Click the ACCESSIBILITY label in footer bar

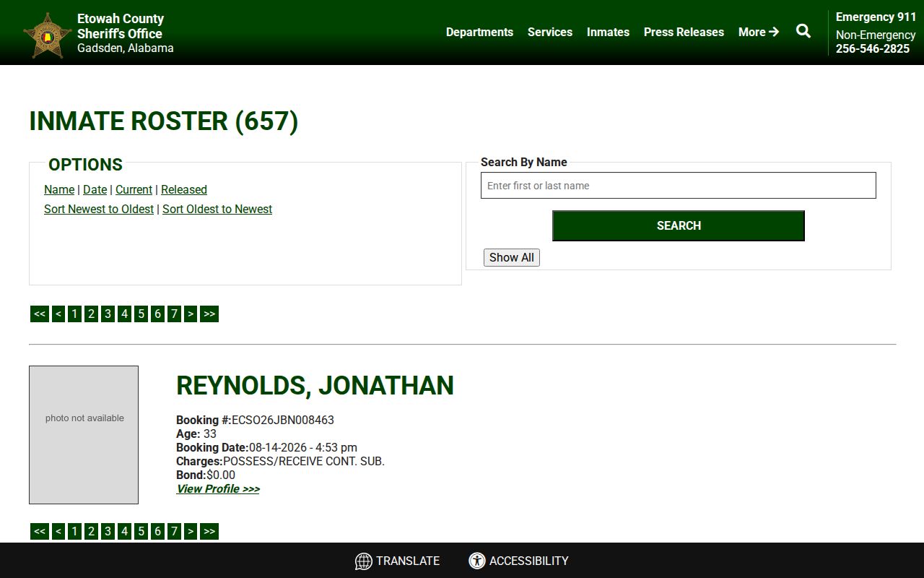529,561
